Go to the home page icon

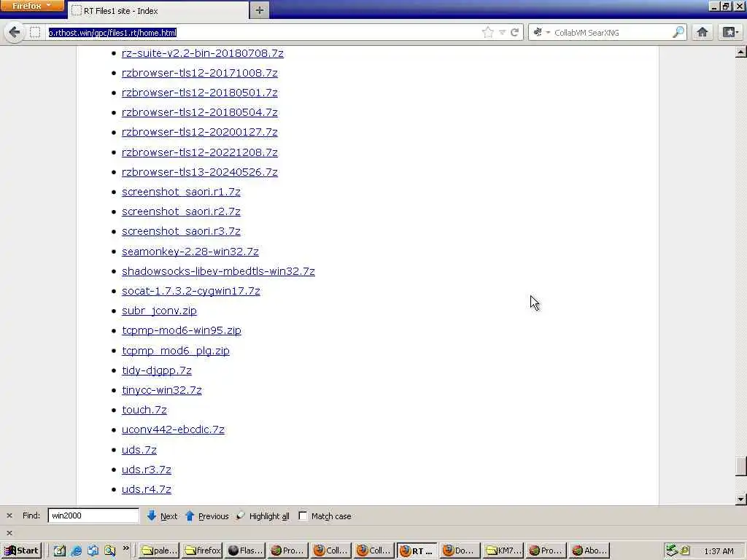click(703, 32)
